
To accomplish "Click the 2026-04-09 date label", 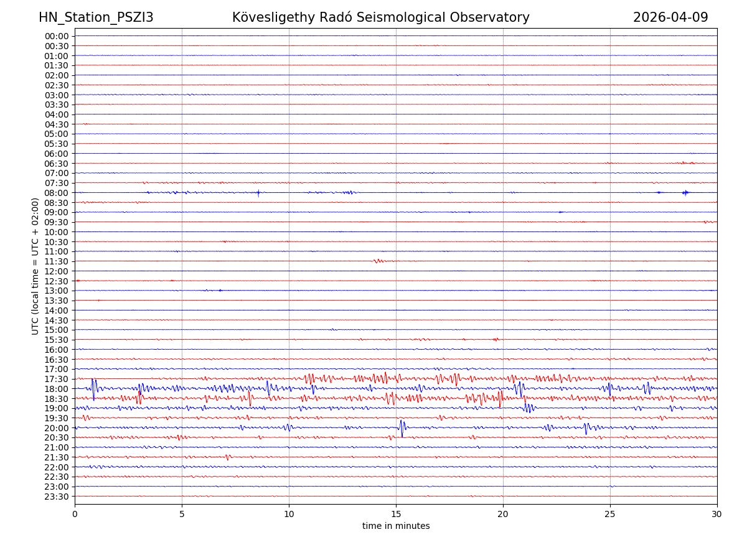I will 670,17.
